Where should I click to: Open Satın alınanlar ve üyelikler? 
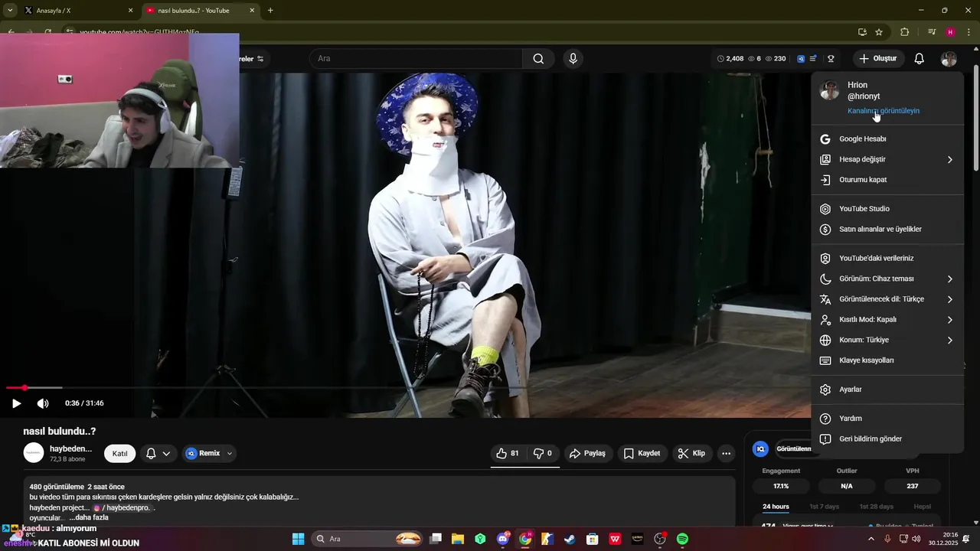[x=887, y=230]
